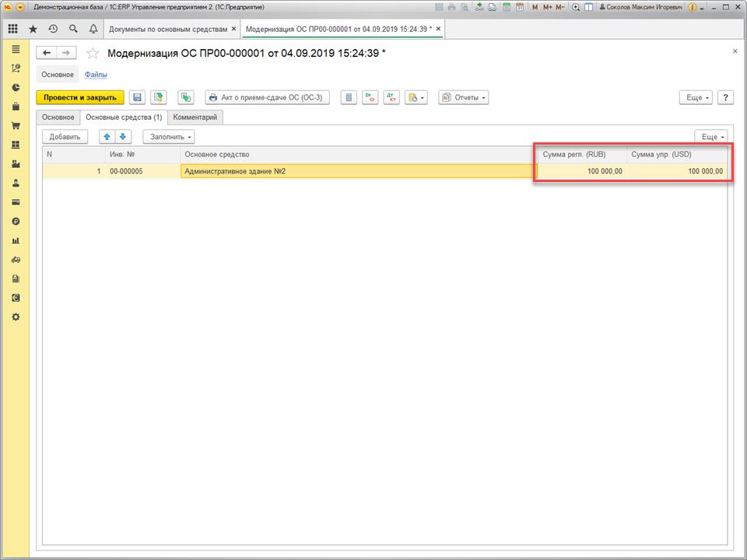Click the info icon in title bar
The width and height of the screenshot is (747, 560).
693,7
